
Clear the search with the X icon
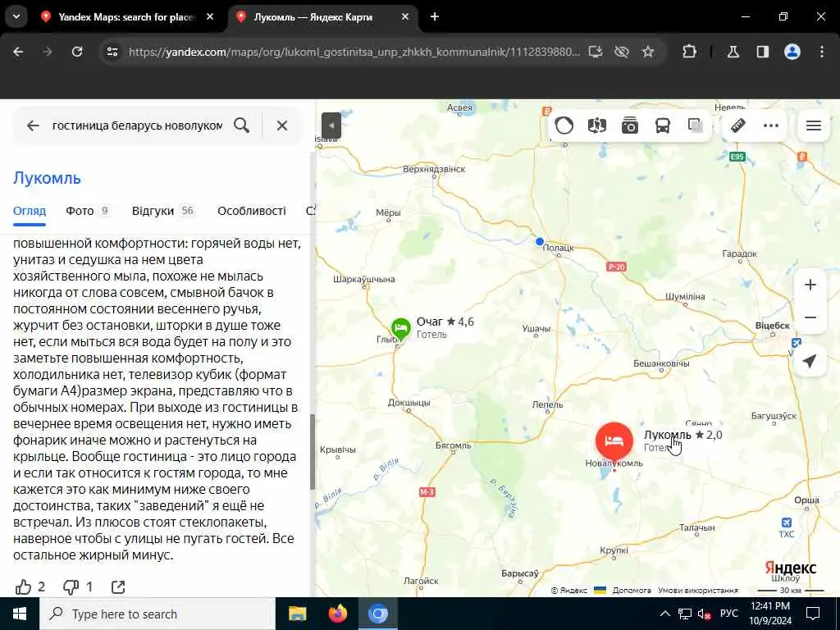(282, 126)
